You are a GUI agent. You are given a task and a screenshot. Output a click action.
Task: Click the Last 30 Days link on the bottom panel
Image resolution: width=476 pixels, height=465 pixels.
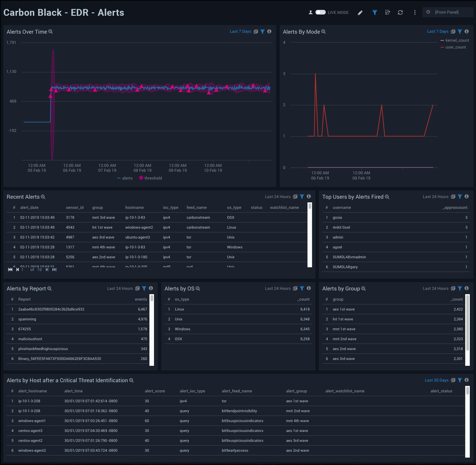(436, 380)
